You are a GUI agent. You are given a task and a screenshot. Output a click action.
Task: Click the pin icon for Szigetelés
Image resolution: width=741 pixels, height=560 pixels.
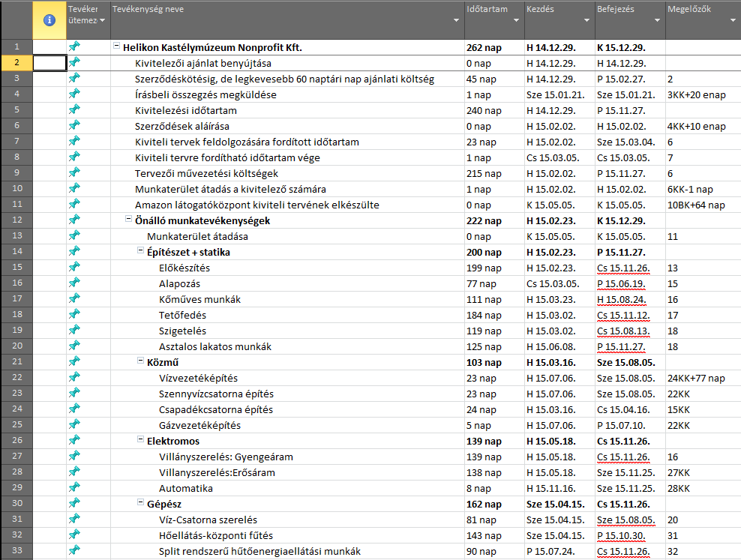click(x=74, y=330)
